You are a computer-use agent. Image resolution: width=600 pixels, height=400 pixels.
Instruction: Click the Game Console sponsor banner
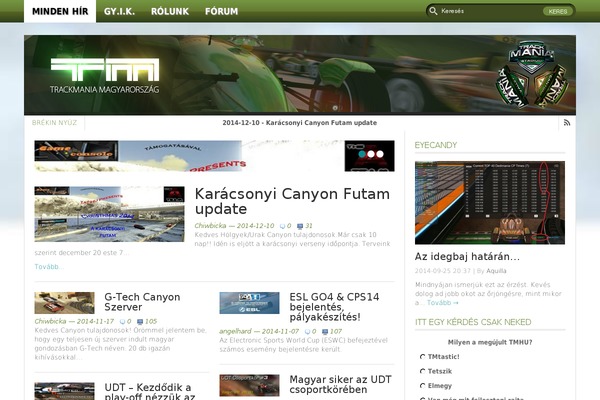click(x=214, y=156)
